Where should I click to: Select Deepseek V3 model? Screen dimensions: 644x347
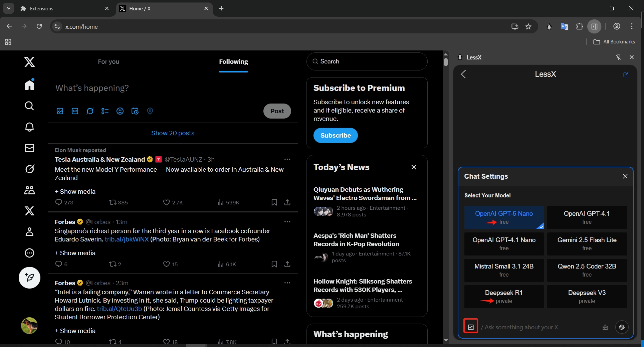click(587, 297)
